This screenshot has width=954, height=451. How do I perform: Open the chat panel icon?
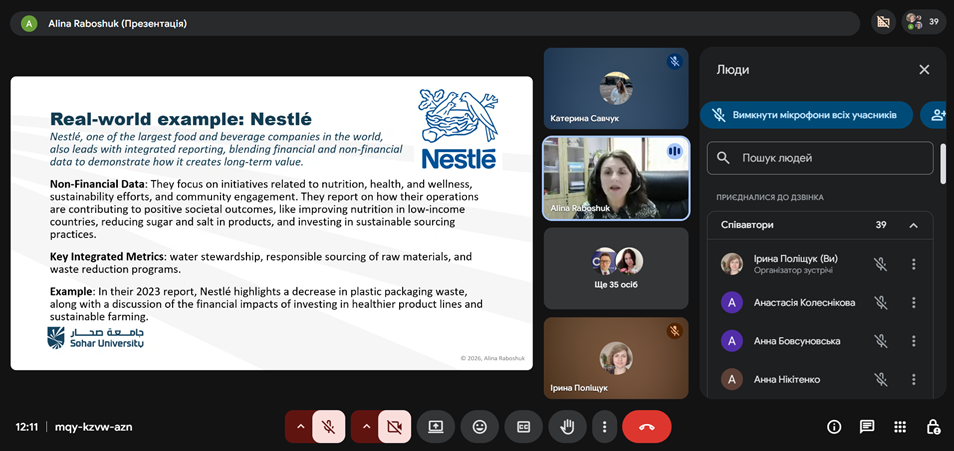coord(867,427)
